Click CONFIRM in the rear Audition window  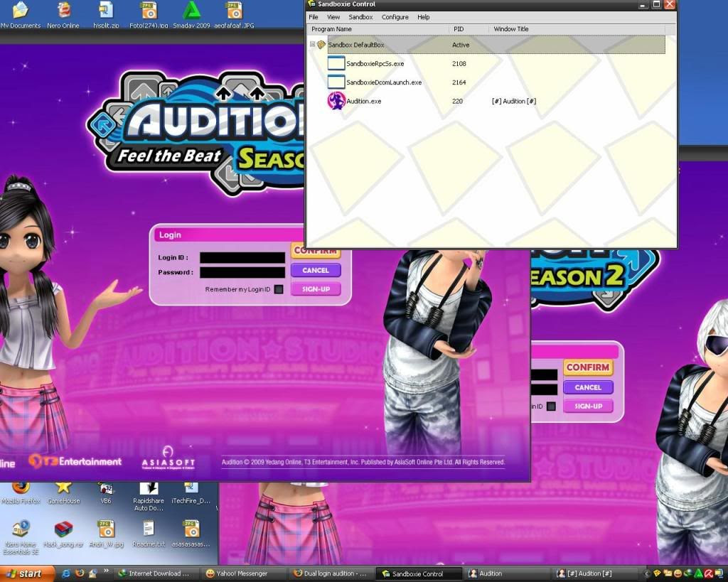pos(588,367)
